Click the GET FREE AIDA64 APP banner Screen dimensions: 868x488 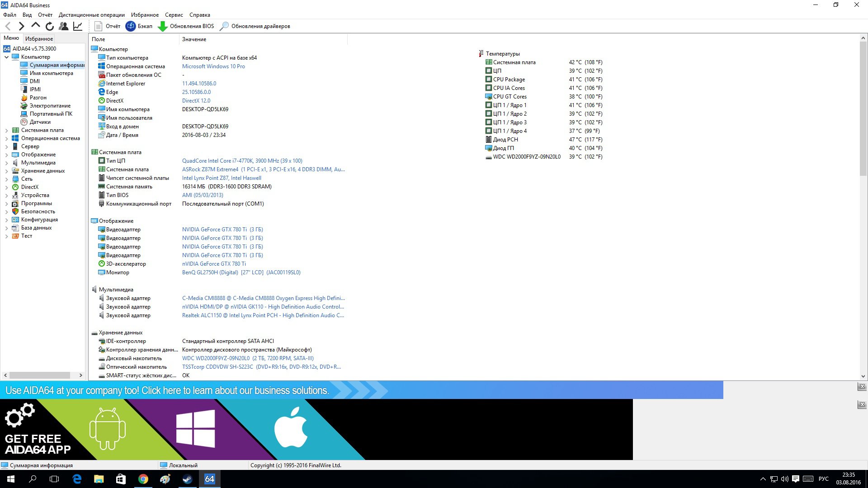316,430
